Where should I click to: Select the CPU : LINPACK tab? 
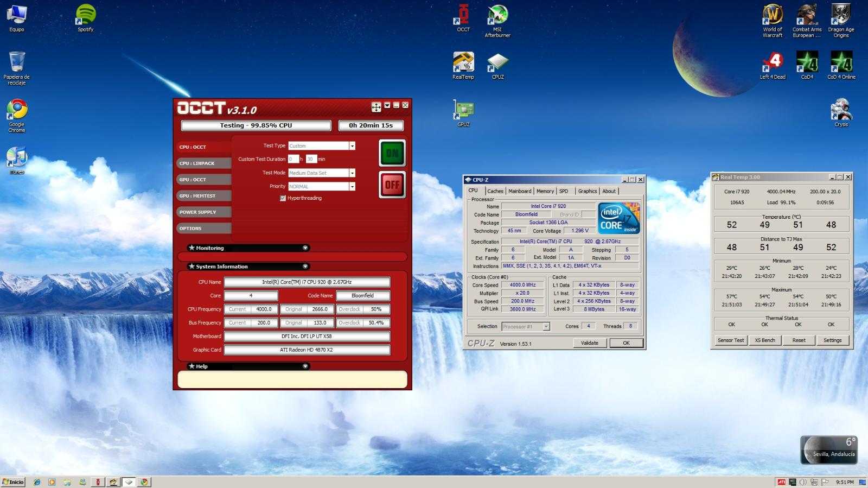[x=204, y=163]
